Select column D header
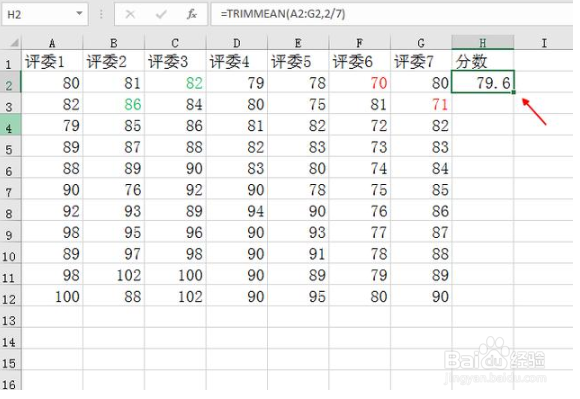The image size is (580, 399). click(237, 43)
